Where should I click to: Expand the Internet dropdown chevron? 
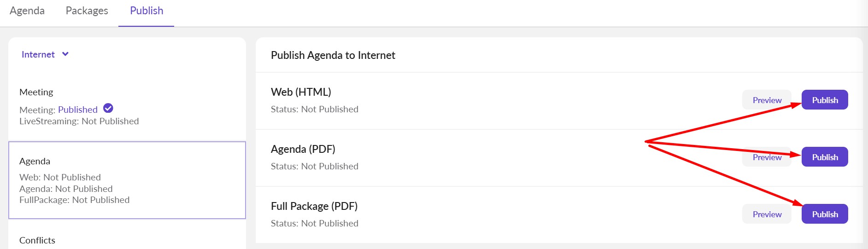pos(65,54)
